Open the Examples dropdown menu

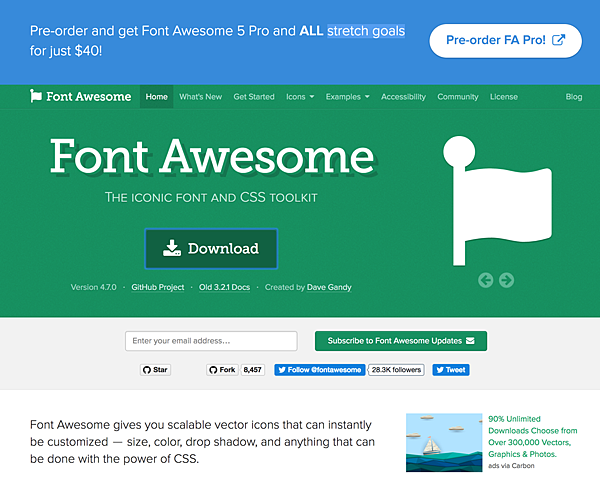tap(347, 97)
